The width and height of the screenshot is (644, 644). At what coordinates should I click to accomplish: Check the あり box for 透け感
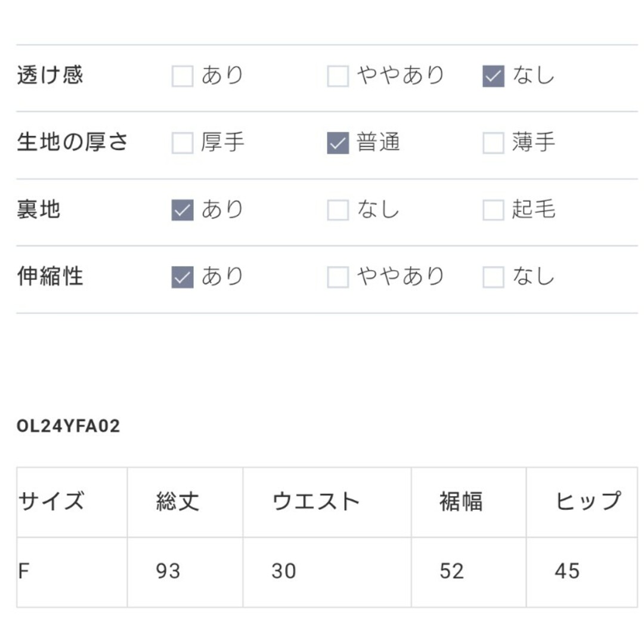[x=182, y=76]
